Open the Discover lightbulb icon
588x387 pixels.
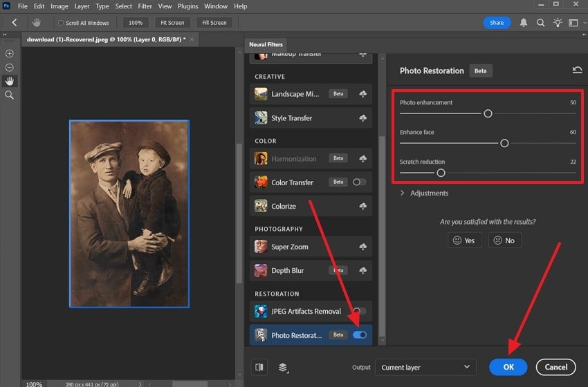[x=558, y=23]
